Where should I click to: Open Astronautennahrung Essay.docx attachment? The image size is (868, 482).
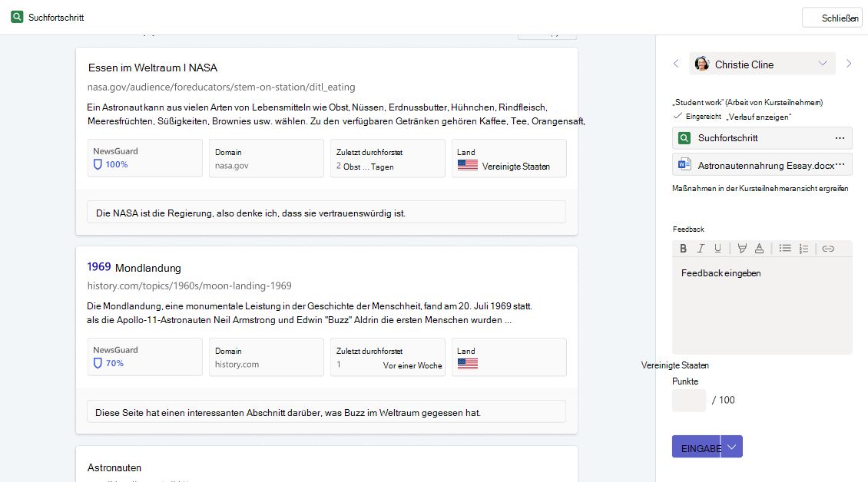pos(762,165)
